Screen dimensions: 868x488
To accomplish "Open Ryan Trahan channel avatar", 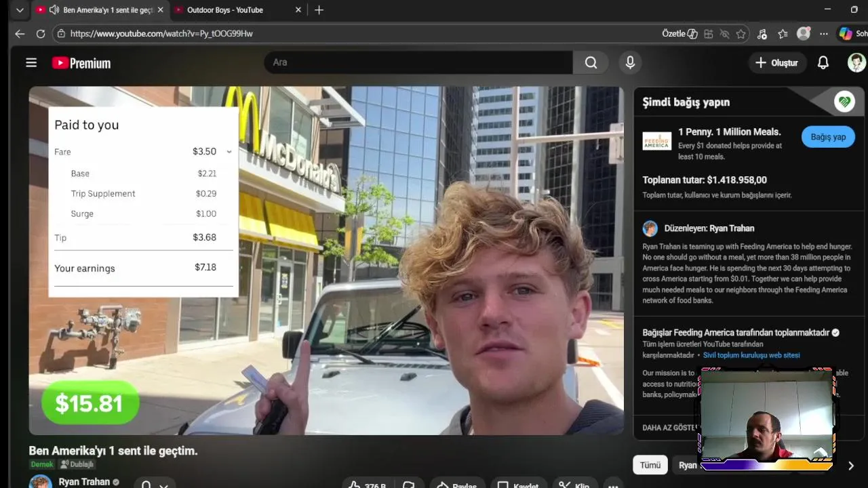I will [x=40, y=482].
